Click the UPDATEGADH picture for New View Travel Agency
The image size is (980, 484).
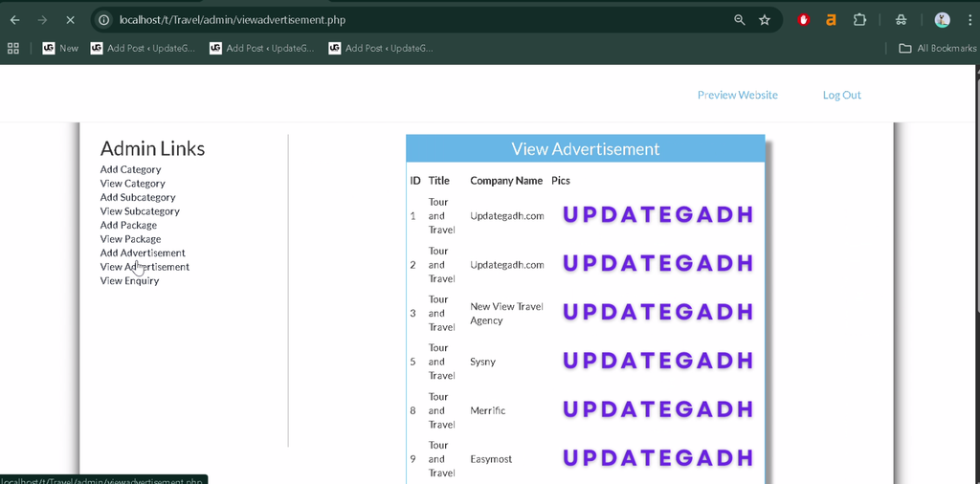pyautogui.click(x=658, y=312)
